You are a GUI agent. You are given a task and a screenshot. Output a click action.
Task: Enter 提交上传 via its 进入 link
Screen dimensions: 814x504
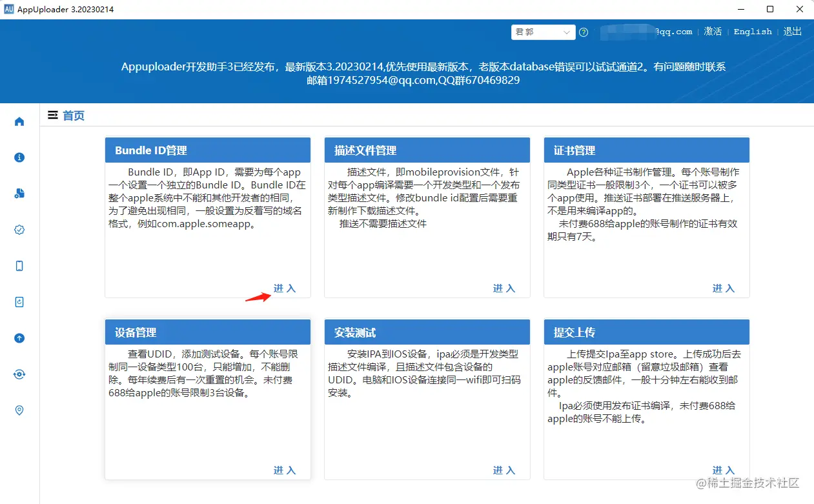(x=724, y=470)
